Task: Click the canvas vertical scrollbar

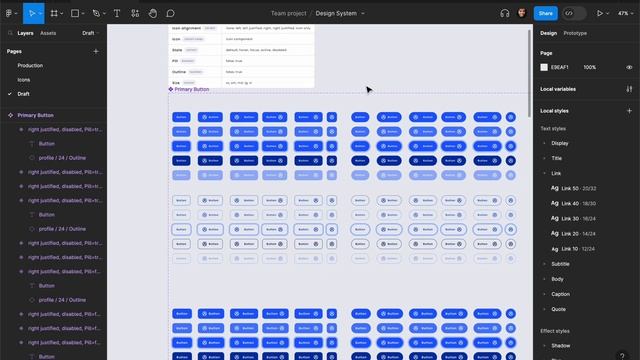Action: [529, 73]
